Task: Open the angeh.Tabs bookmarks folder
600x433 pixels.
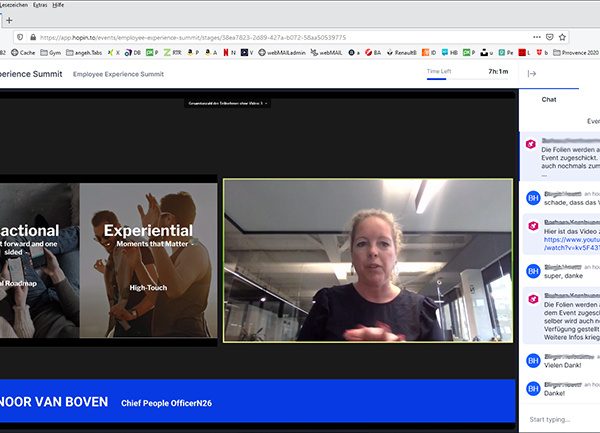Action: (x=84, y=52)
